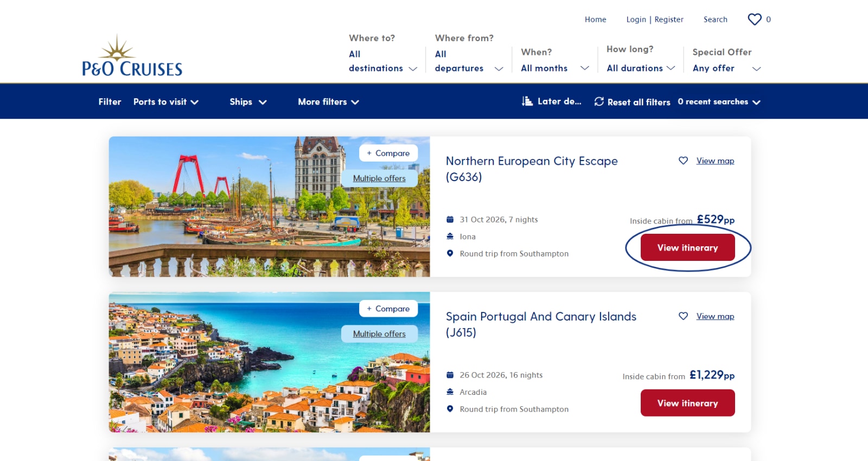Expand the Ships filter
The width and height of the screenshot is (868, 461).
pos(248,102)
